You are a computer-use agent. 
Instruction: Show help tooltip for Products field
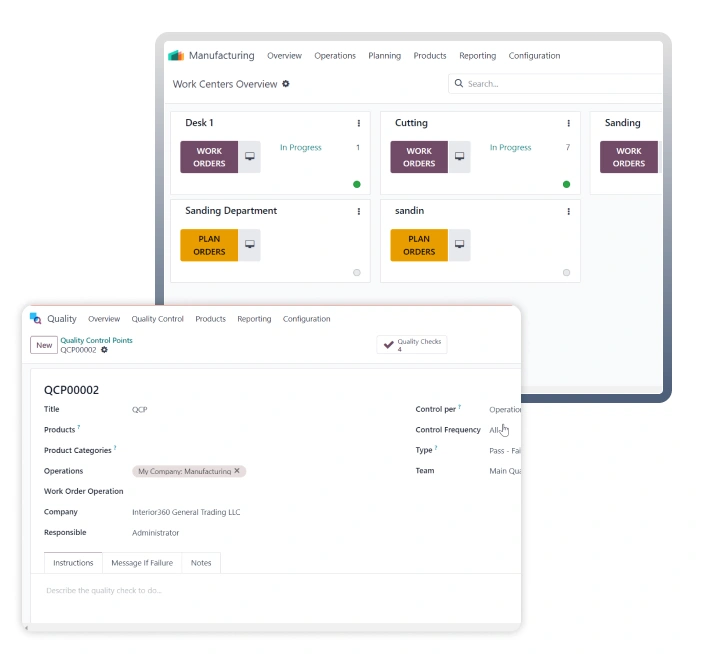[x=79, y=427]
